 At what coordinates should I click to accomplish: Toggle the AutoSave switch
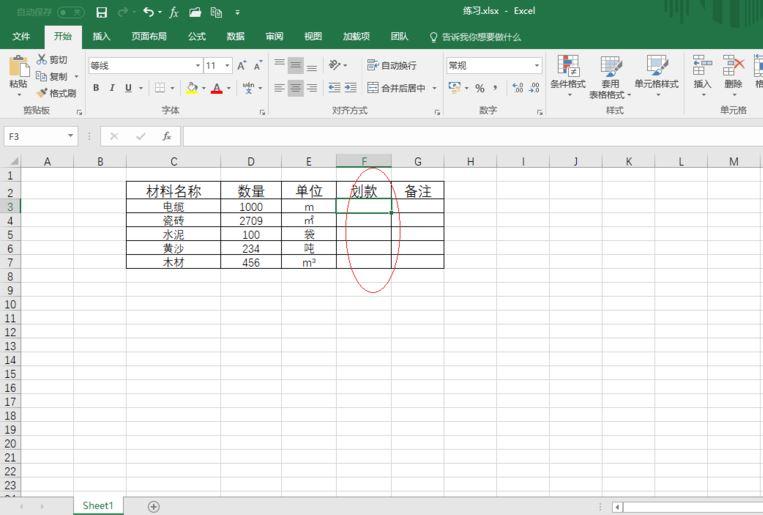tap(71, 12)
